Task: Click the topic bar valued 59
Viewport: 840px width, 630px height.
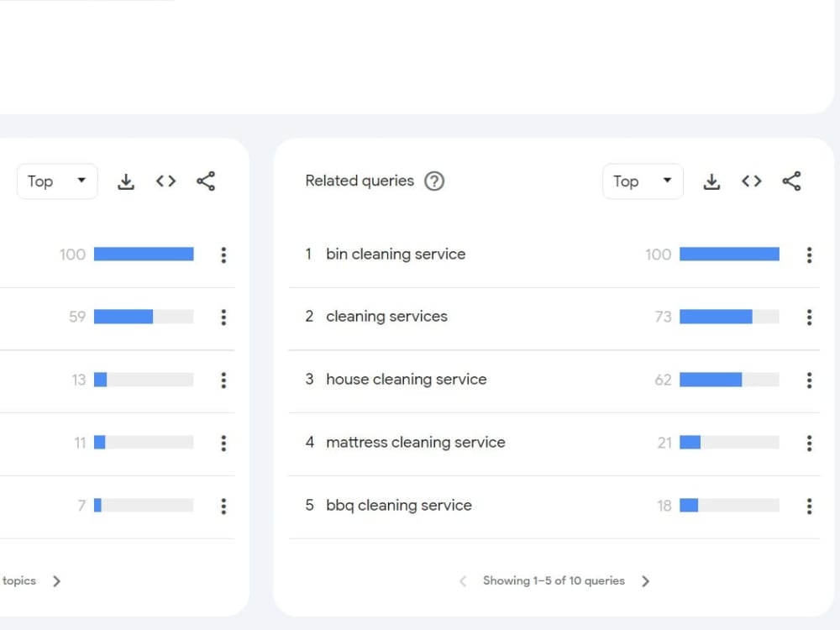Action: click(x=144, y=317)
